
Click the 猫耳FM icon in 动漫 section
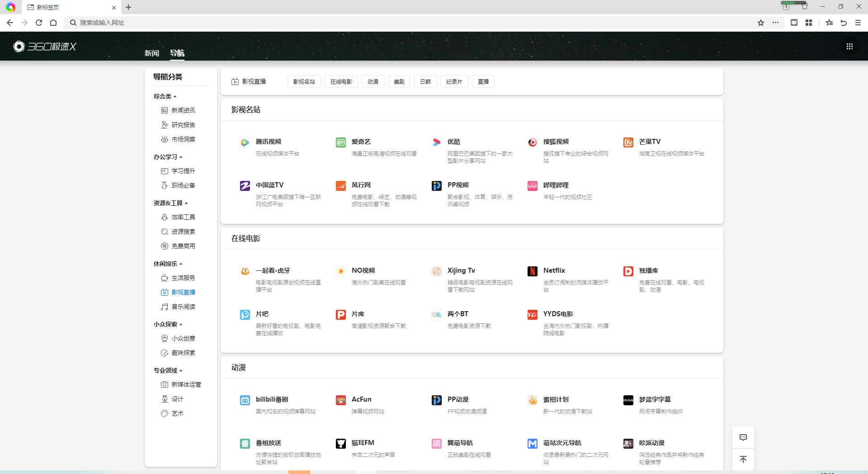click(341, 443)
